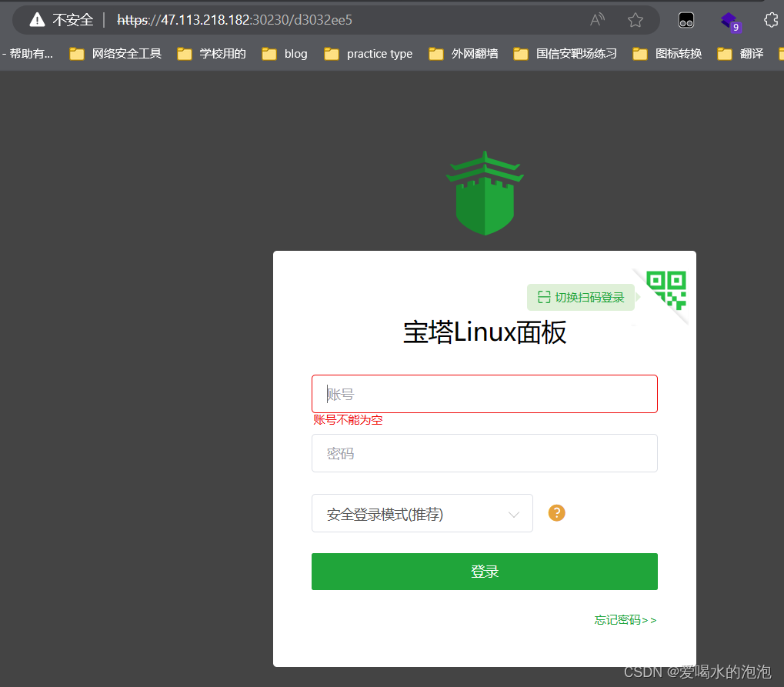Open the 学校用的 bookmark folder
This screenshot has width=784, height=687.
pyautogui.click(x=212, y=54)
